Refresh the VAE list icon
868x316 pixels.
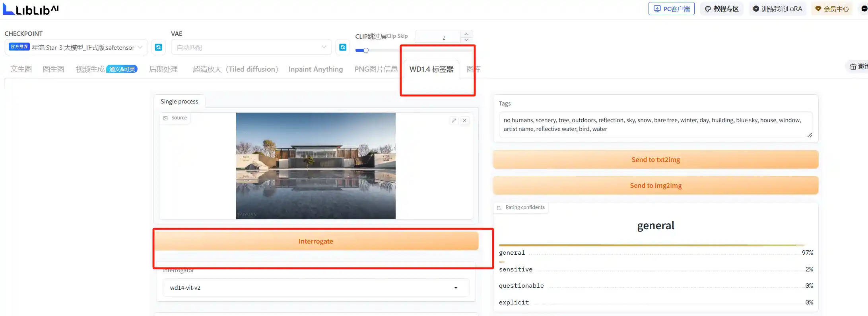343,47
